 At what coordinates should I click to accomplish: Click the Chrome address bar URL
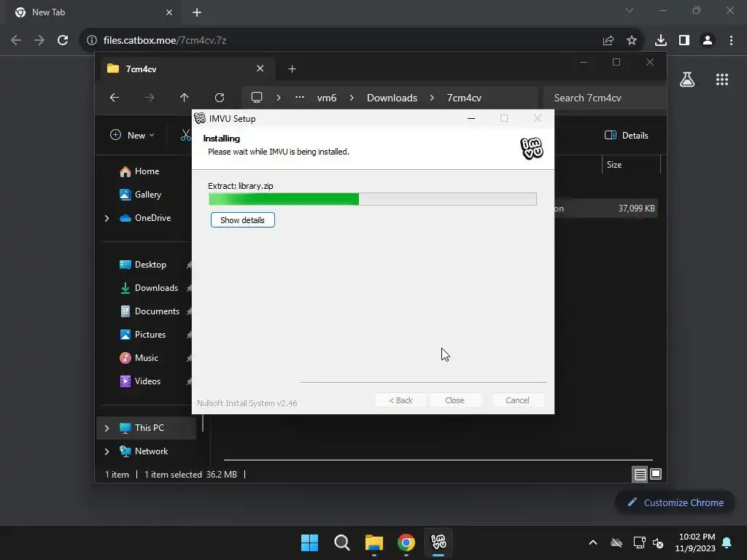pos(165,41)
